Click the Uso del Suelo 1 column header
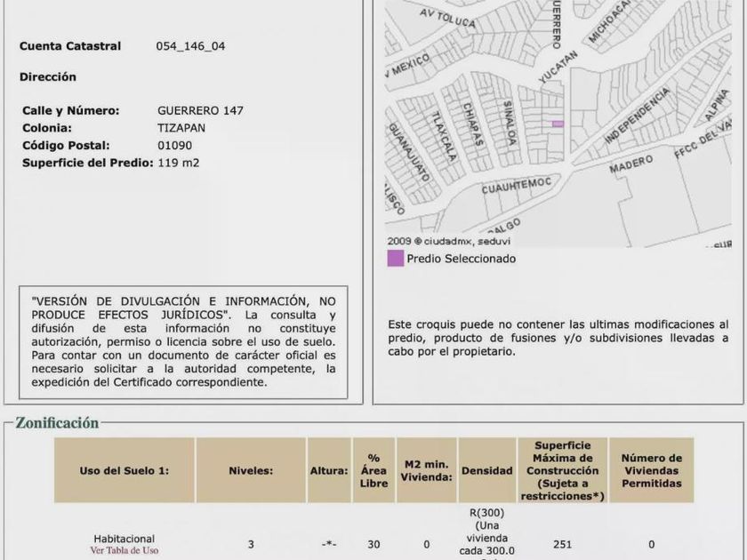The height and width of the screenshot is (560, 747). point(124,470)
